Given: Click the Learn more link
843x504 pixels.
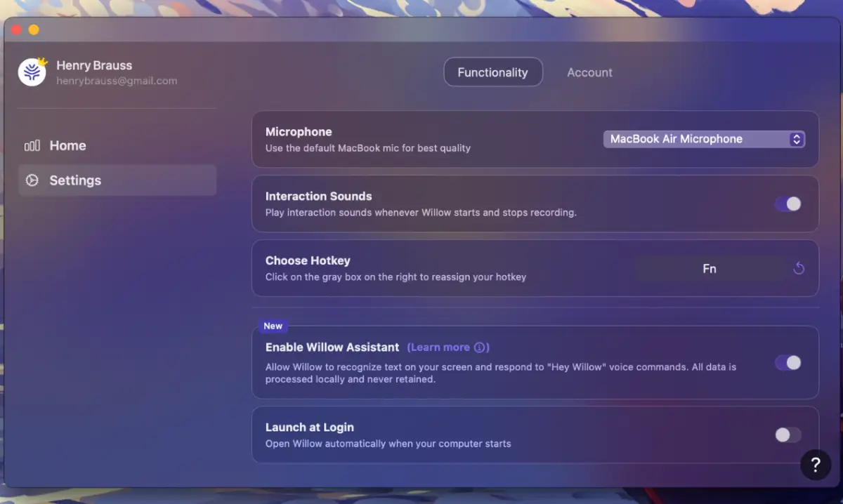Looking at the screenshot, I should (x=440, y=347).
